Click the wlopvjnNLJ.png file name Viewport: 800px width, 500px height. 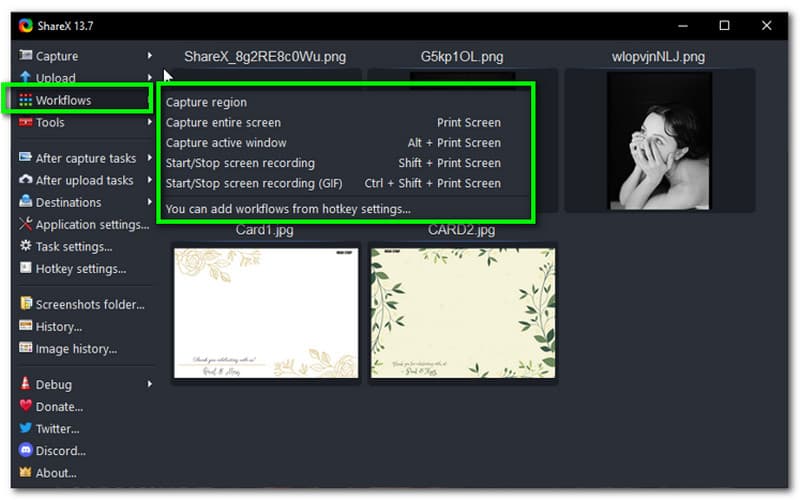pyautogui.click(x=658, y=57)
